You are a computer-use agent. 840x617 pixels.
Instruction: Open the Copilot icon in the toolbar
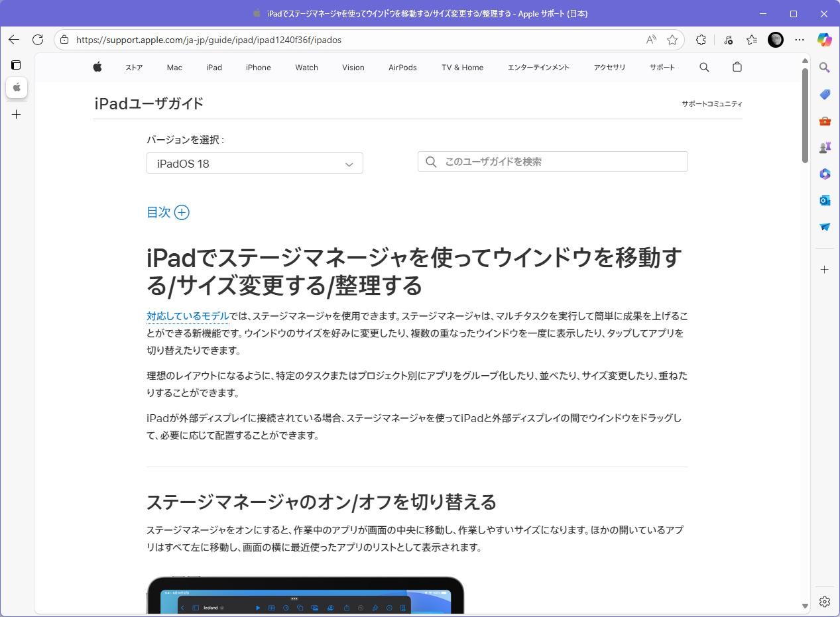[824, 40]
